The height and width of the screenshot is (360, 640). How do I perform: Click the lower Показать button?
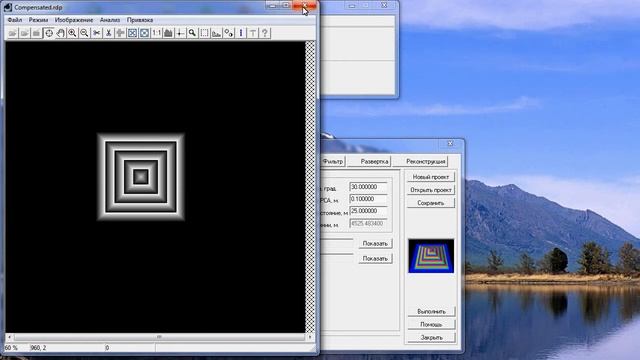(x=375, y=259)
